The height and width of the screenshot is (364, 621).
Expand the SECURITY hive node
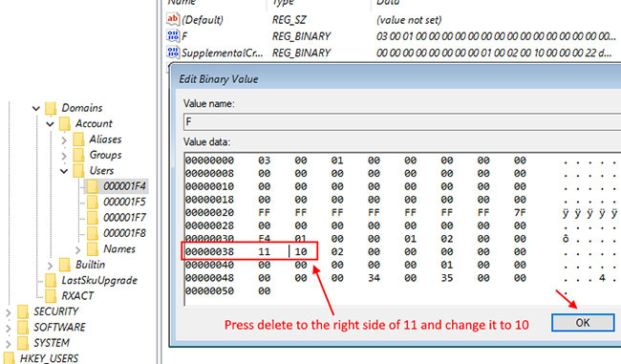coord(8,312)
